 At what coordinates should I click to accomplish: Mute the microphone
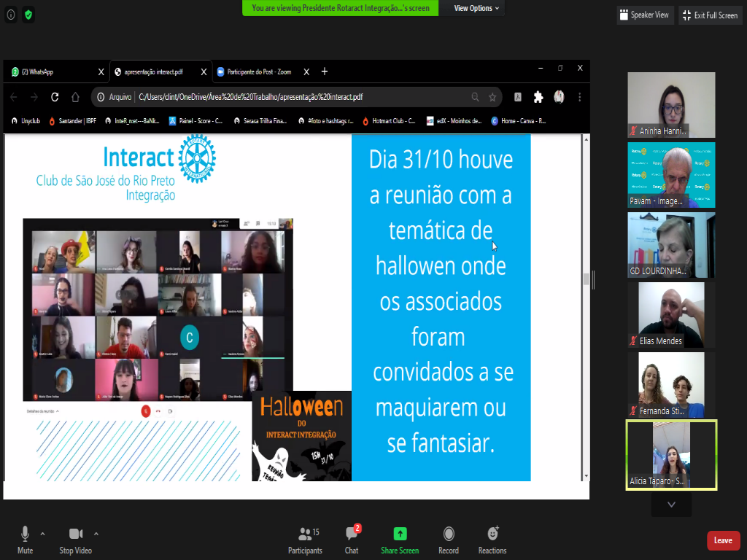[26, 538]
